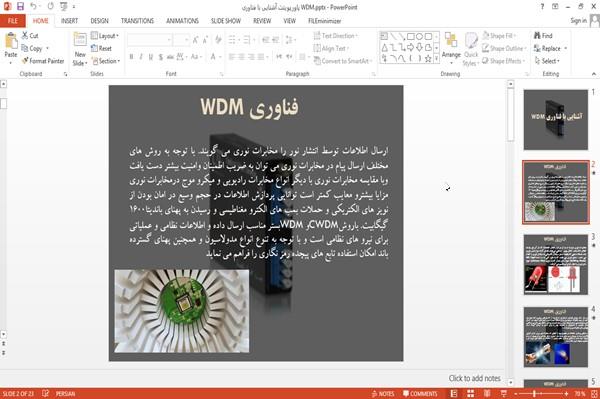Viewport: 600px width, 399px height.
Task: Toggle the Comments pane in status bar
Action: [420, 394]
